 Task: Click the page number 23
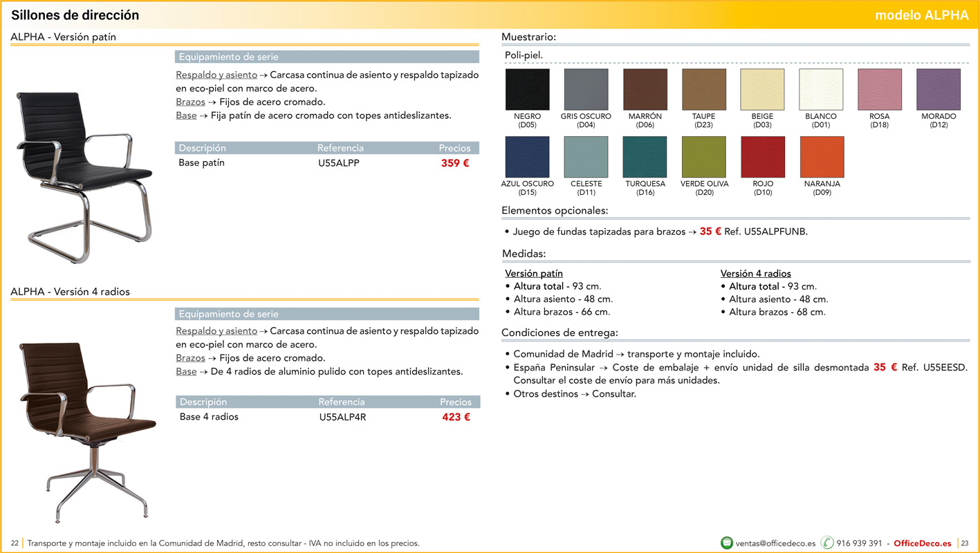click(x=965, y=543)
